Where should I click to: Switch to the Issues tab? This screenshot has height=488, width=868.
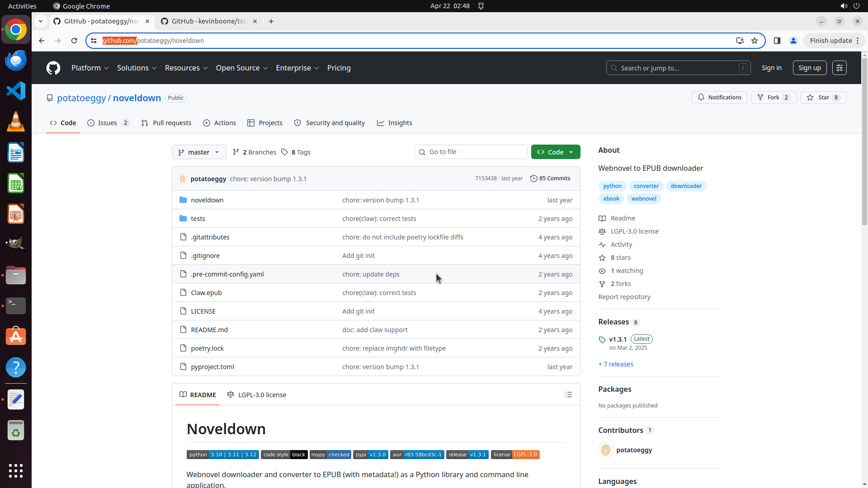(x=108, y=123)
